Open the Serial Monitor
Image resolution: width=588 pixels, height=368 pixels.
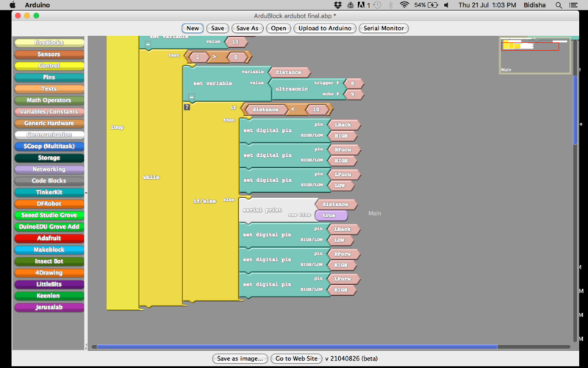click(x=384, y=28)
